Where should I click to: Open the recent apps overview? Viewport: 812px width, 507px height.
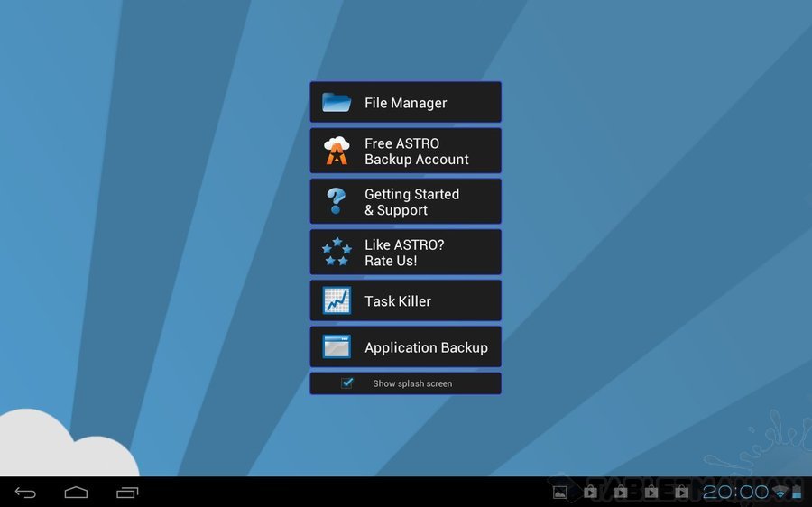coord(127,493)
